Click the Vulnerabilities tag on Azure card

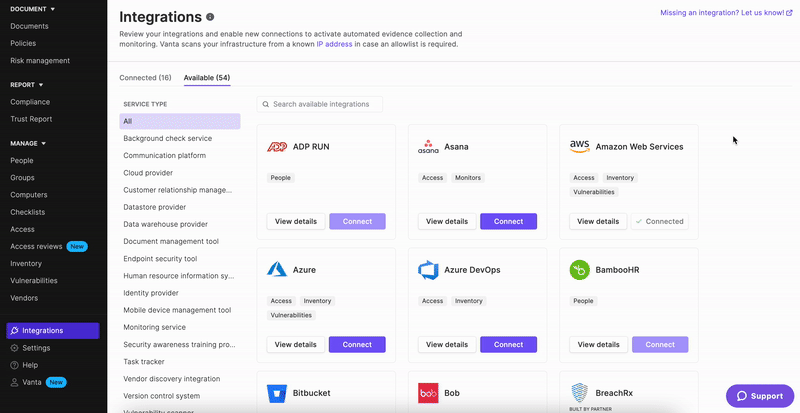(291, 315)
